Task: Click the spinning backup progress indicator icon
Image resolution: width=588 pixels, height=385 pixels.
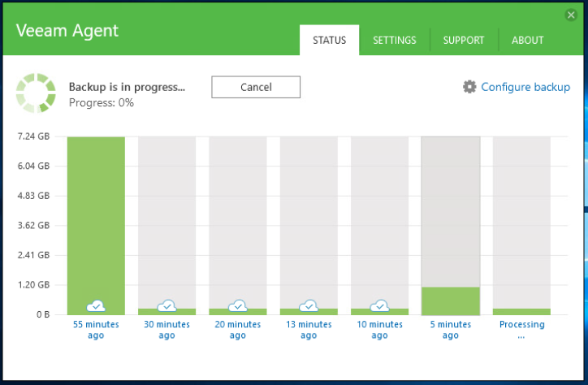Action: 36,93
